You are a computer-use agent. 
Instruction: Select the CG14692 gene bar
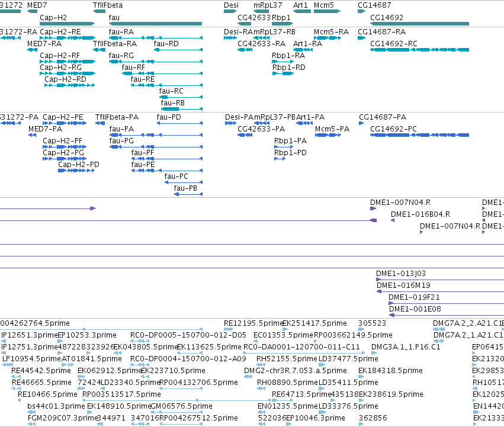tap(419, 24)
